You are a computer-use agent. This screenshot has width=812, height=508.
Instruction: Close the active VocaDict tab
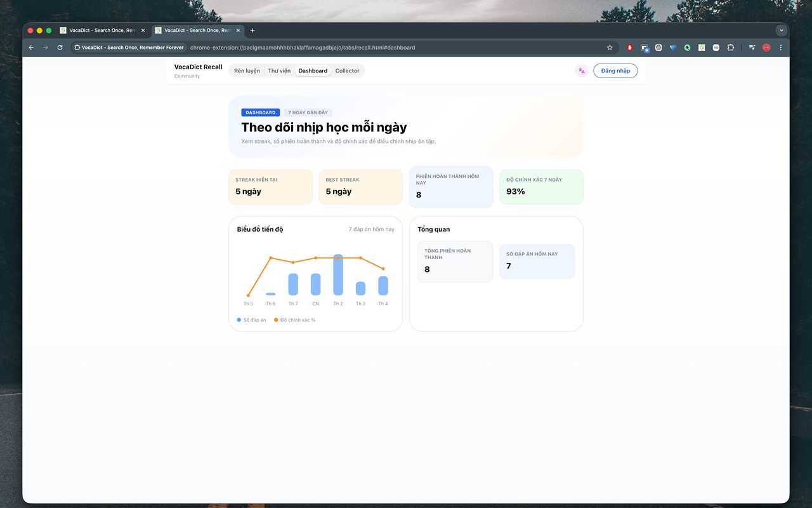point(238,30)
